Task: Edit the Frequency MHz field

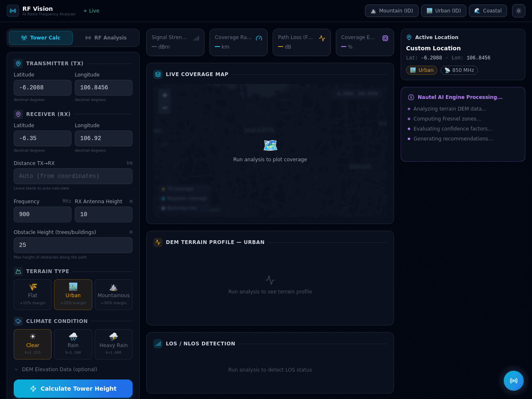Action: point(42,214)
